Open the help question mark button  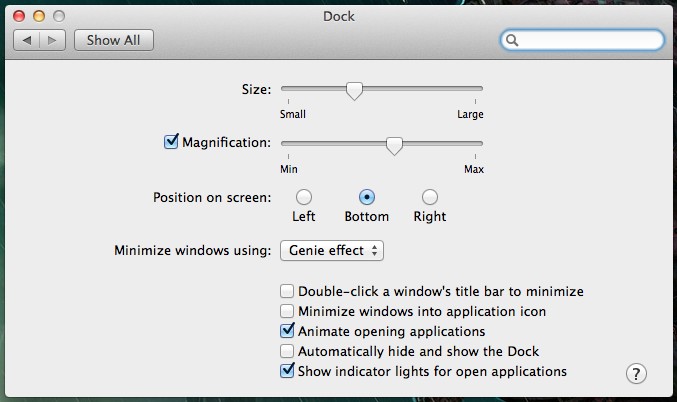[x=636, y=374]
